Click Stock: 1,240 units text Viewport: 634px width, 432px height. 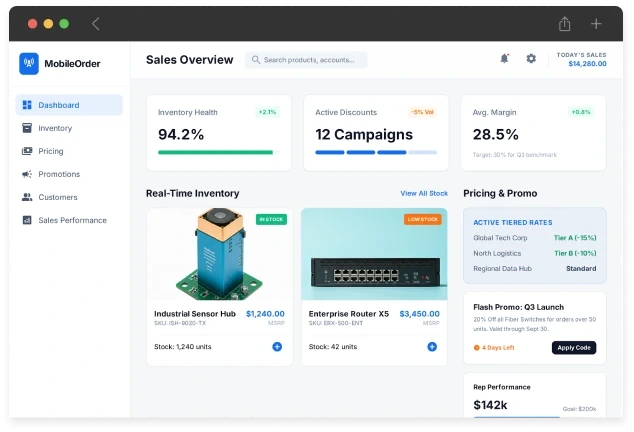(183, 347)
